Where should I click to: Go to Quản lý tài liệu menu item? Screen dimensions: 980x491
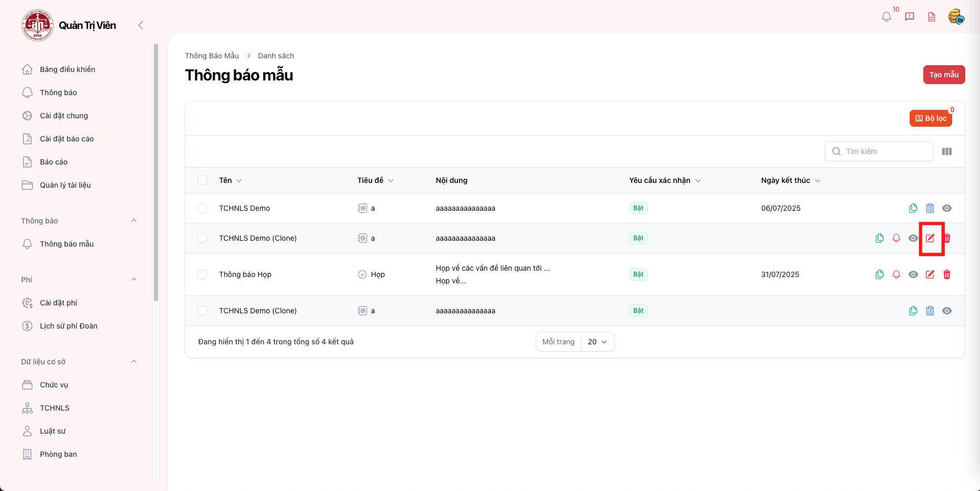[65, 185]
